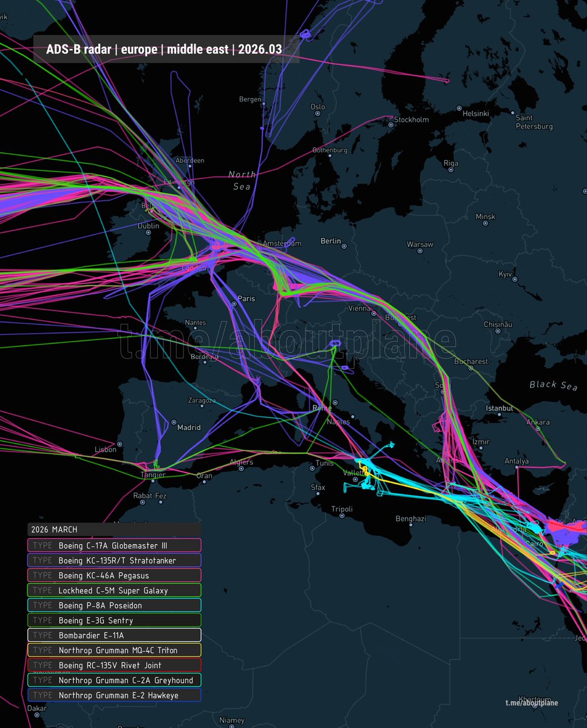
Task: Click the Bergen city label
Action: [x=250, y=99]
